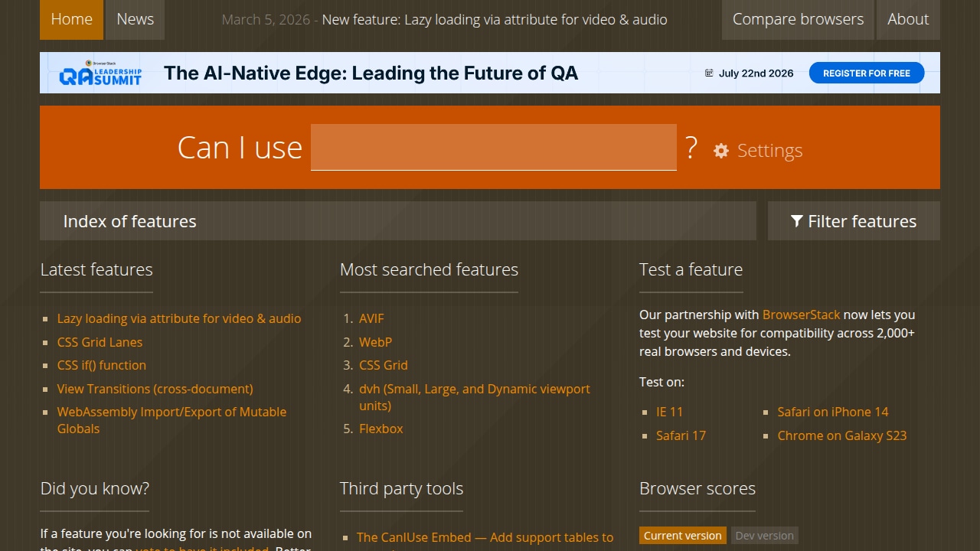
Task: Open the lazy loading news headline
Action: click(495, 19)
